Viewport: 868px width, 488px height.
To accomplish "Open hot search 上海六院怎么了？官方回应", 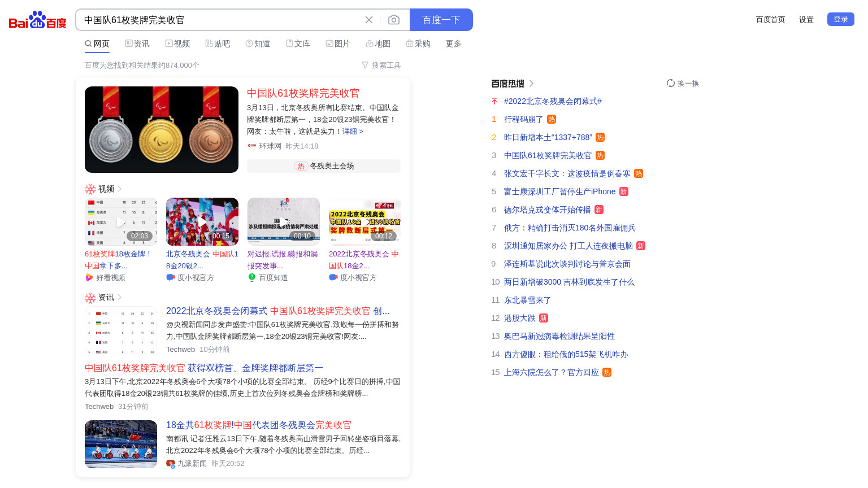I will 552,372.
